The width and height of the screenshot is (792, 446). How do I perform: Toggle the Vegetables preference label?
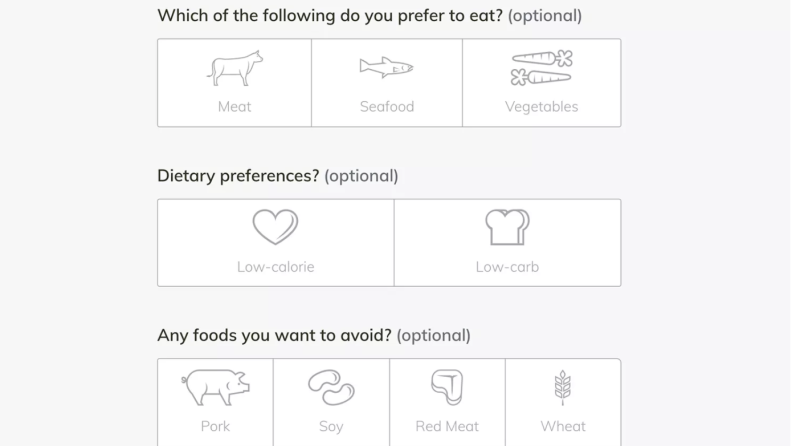pos(541,107)
